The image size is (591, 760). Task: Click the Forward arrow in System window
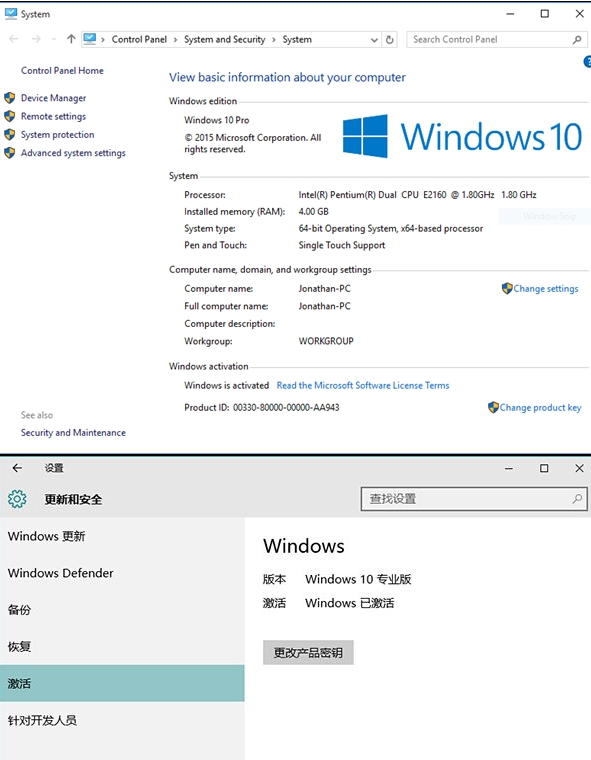click(x=36, y=39)
